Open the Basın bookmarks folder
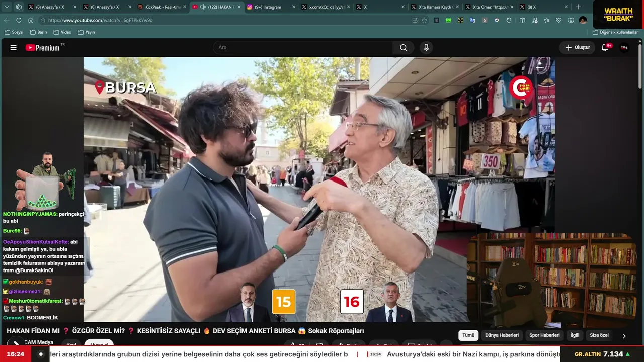644x362 pixels. [39, 32]
